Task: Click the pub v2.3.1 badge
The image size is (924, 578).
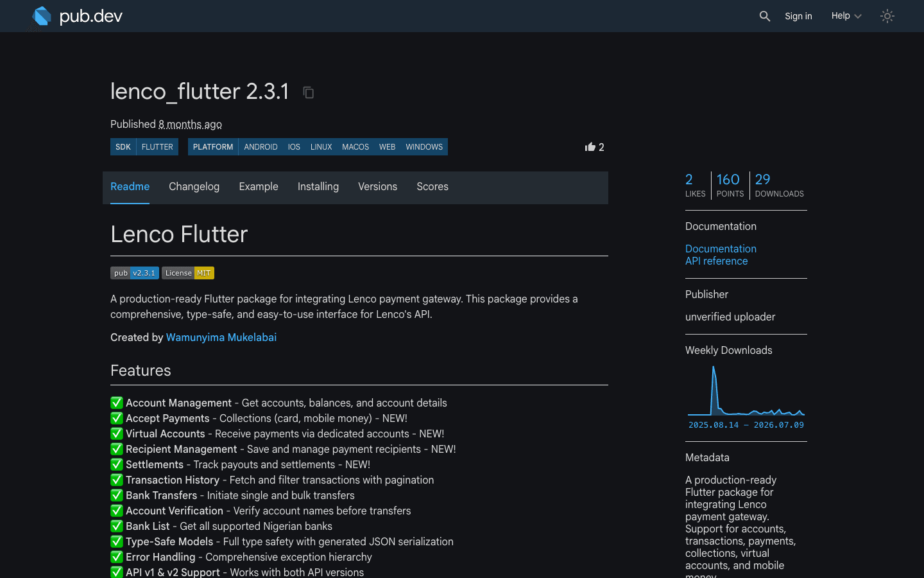Action: point(135,273)
